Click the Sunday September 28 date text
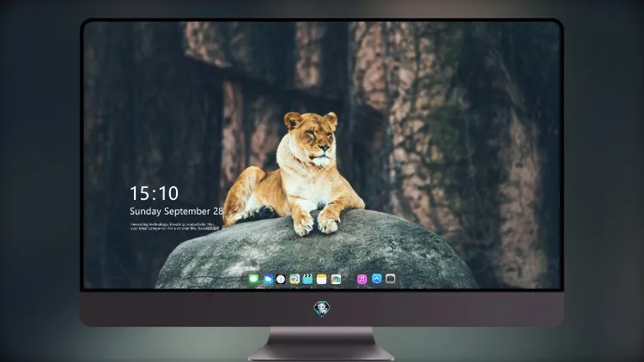644x362 pixels. tap(176, 211)
